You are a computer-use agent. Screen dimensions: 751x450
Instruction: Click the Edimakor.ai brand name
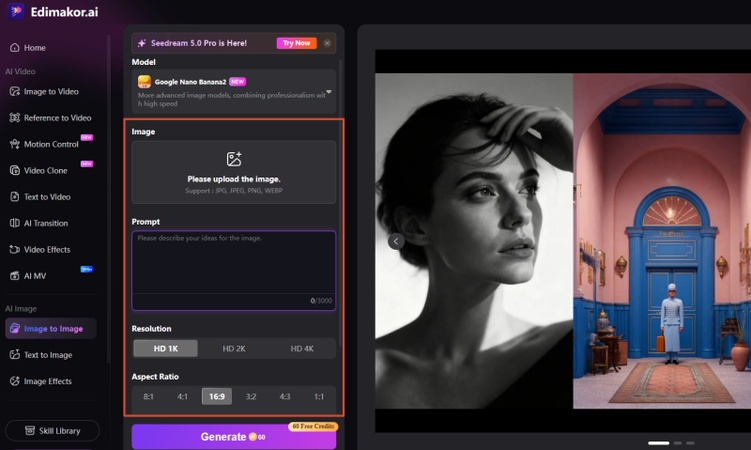coord(64,11)
